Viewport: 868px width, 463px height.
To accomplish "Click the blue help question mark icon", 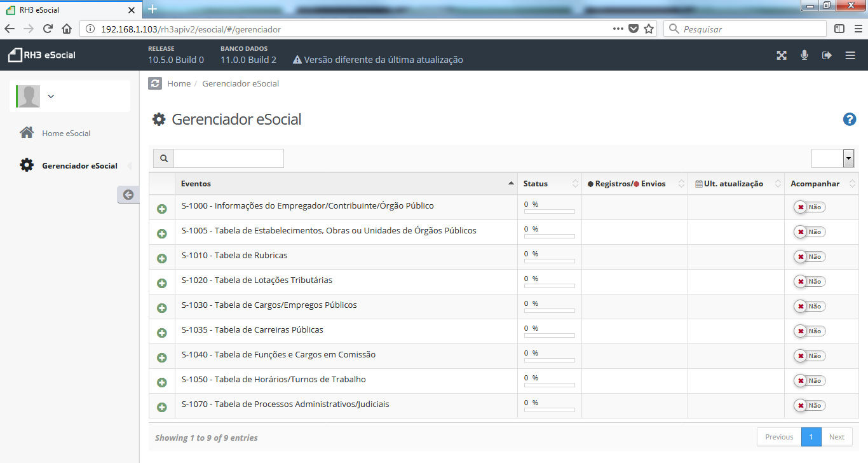I will pyautogui.click(x=850, y=120).
